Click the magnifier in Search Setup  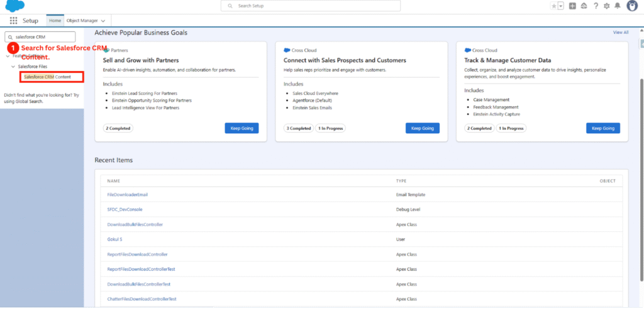click(230, 6)
